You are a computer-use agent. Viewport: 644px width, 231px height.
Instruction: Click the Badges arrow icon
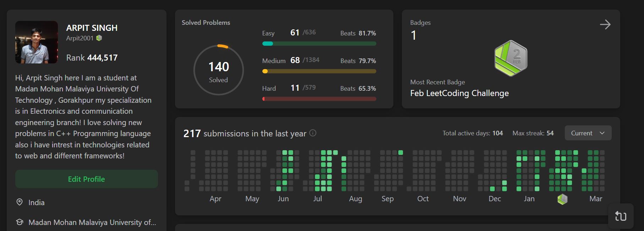(x=605, y=24)
